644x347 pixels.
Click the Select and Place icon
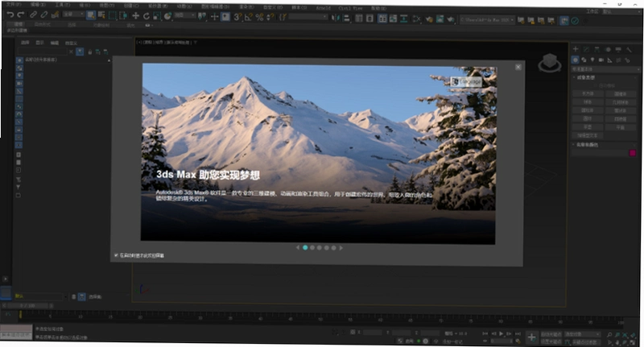click(167, 16)
